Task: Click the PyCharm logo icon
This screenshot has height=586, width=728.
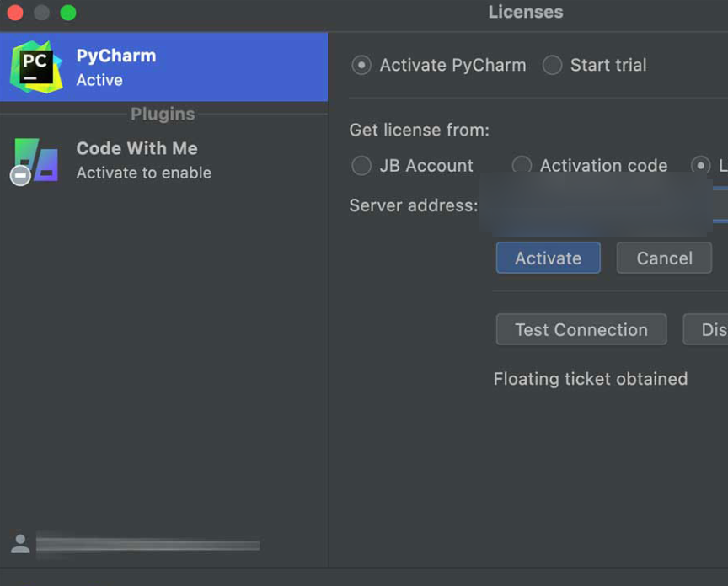Action: click(x=36, y=67)
